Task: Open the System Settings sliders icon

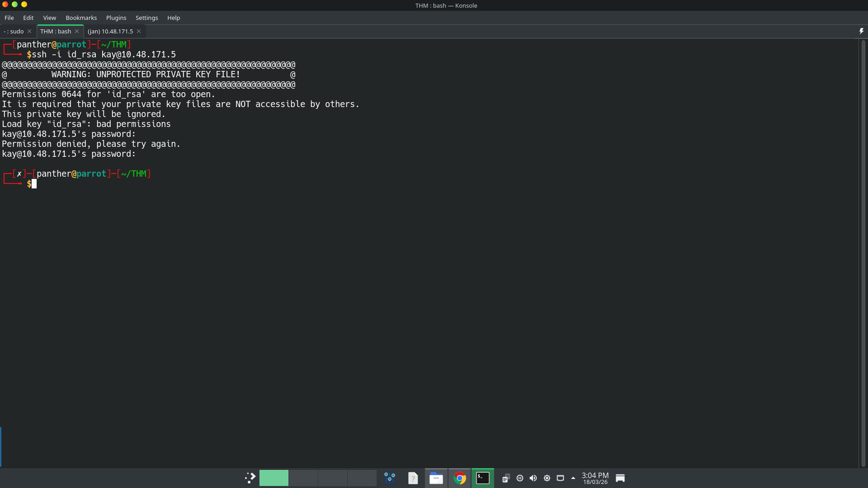Action: coord(390,478)
